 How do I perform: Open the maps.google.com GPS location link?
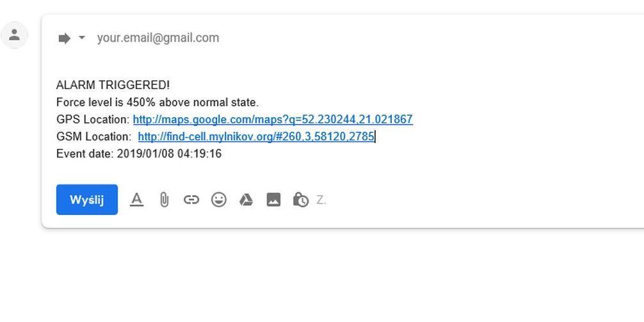(273, 120)
